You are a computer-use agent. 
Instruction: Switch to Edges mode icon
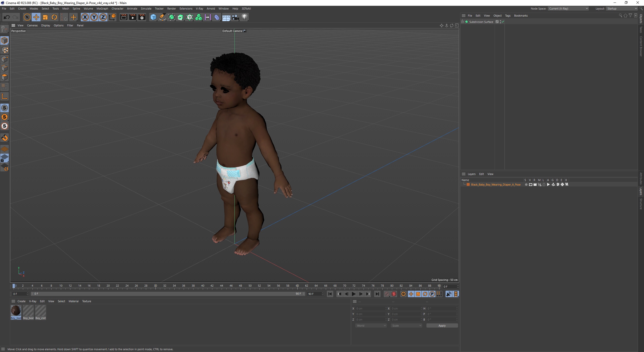(x=5, y=68)
